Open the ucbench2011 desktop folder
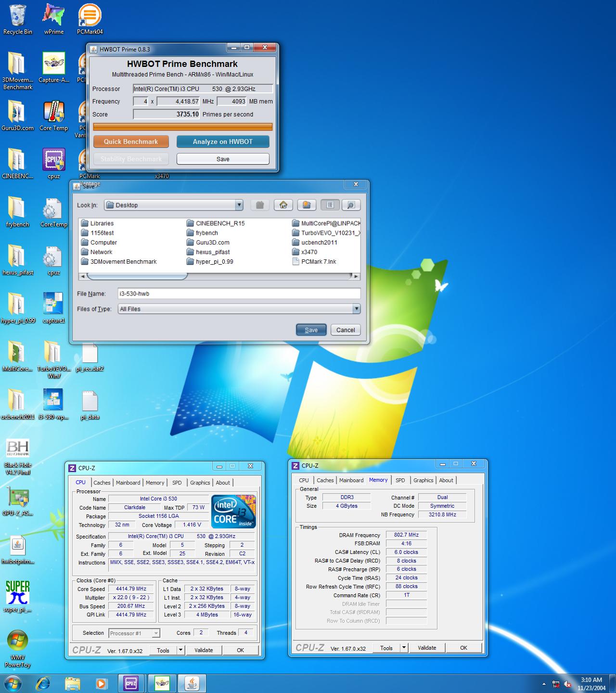 (x=18, y=404)
